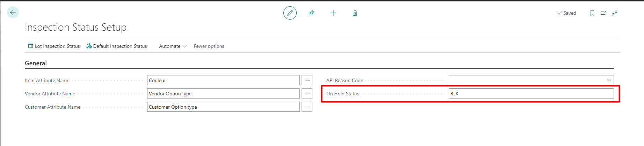Viewport: 644px width, 146px height.
Task: Open Default Inspection Status
Action: point(117,46)
